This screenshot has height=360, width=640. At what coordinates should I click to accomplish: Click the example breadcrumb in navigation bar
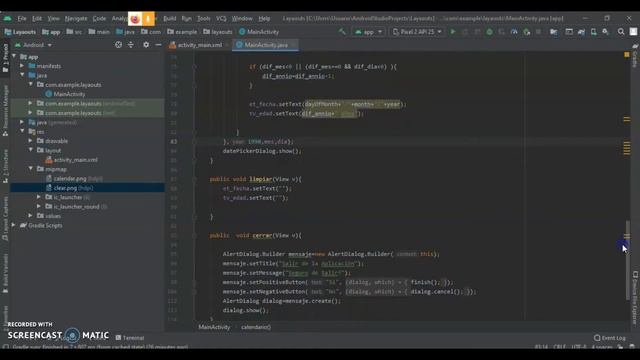tap(182, 31)
